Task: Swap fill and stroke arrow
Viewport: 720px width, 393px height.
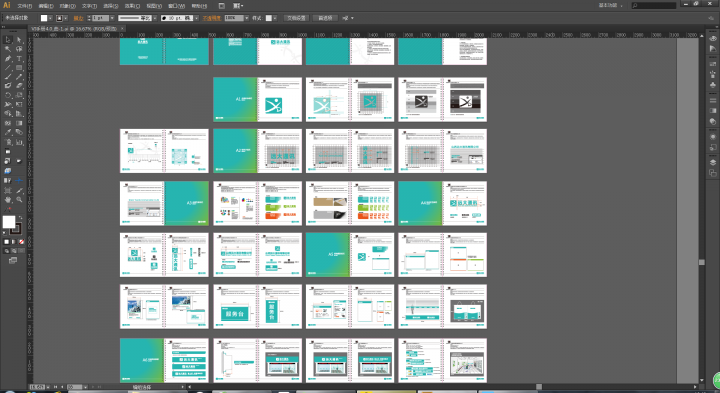Action: 20,218
